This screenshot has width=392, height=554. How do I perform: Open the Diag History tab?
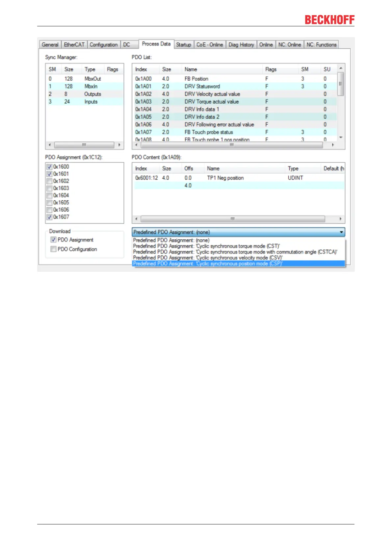tap(241, 45)
